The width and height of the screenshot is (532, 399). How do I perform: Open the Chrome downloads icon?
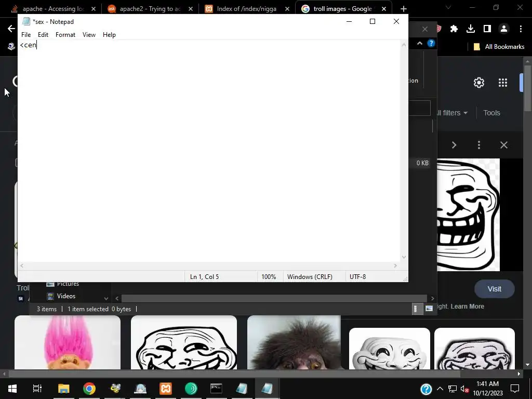click(471, 29)
